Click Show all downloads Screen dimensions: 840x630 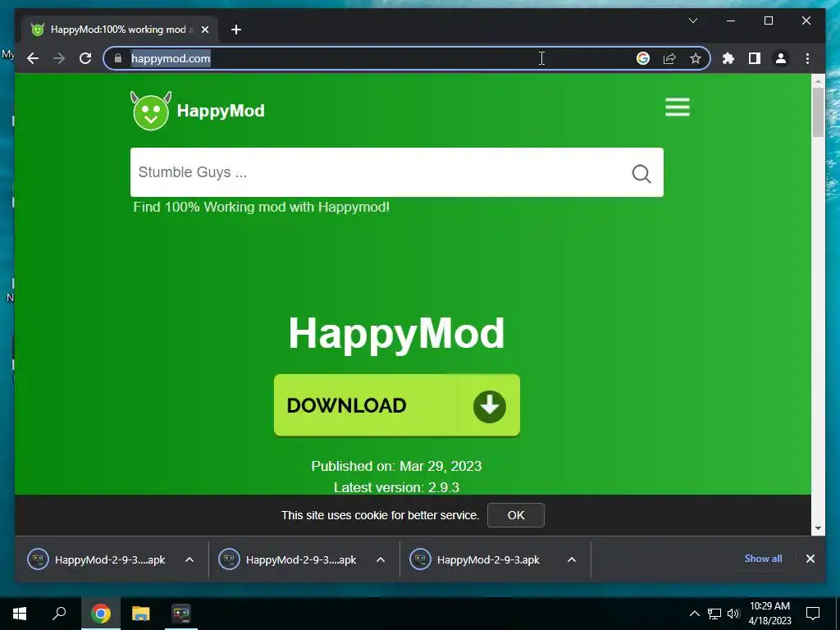coord(763,559)
